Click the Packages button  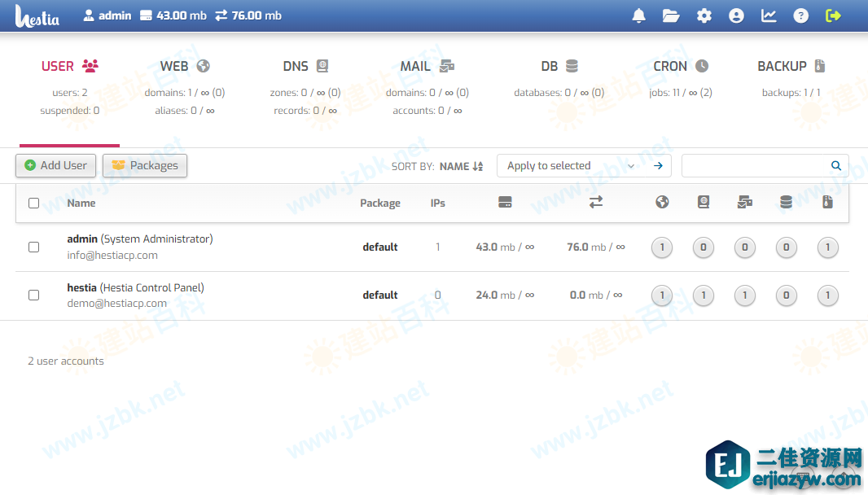(145, 165)
